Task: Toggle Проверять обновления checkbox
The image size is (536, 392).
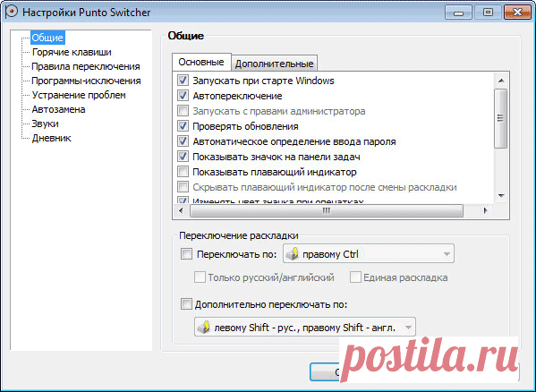Action: pyautogui.click(x=183, y=126)
